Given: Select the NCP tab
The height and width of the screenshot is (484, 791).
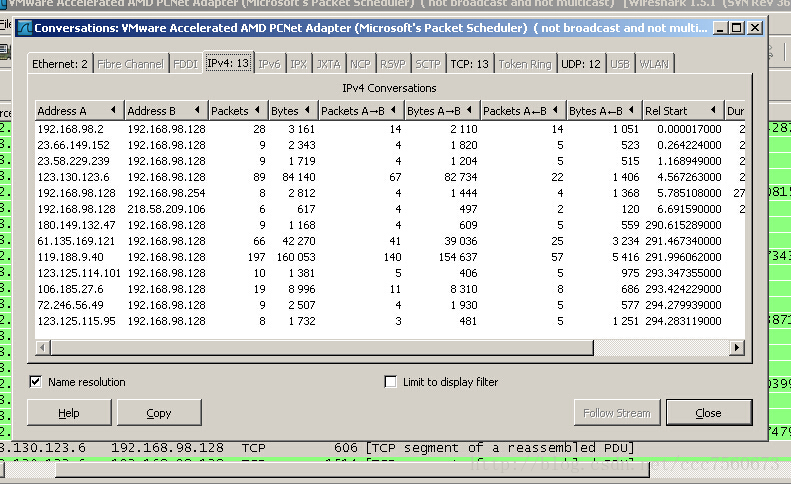Looking at the screenshot, I should coord(360,64).
